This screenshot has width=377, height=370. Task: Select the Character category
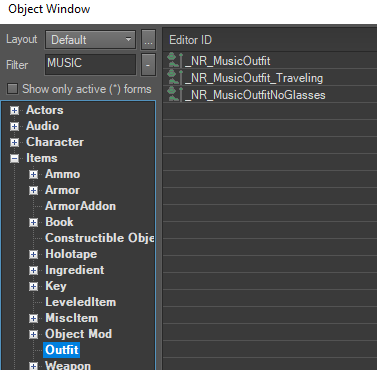click(55, 142)
